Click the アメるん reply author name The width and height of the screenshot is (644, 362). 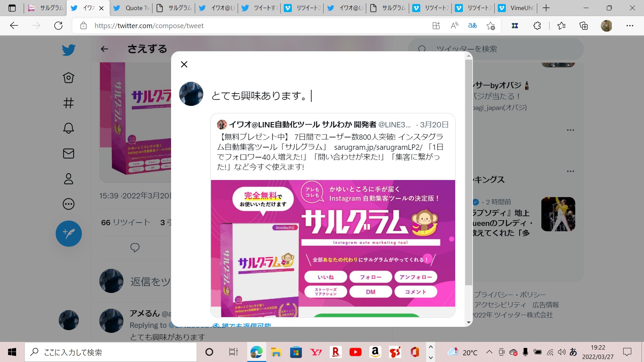(145, 313)
